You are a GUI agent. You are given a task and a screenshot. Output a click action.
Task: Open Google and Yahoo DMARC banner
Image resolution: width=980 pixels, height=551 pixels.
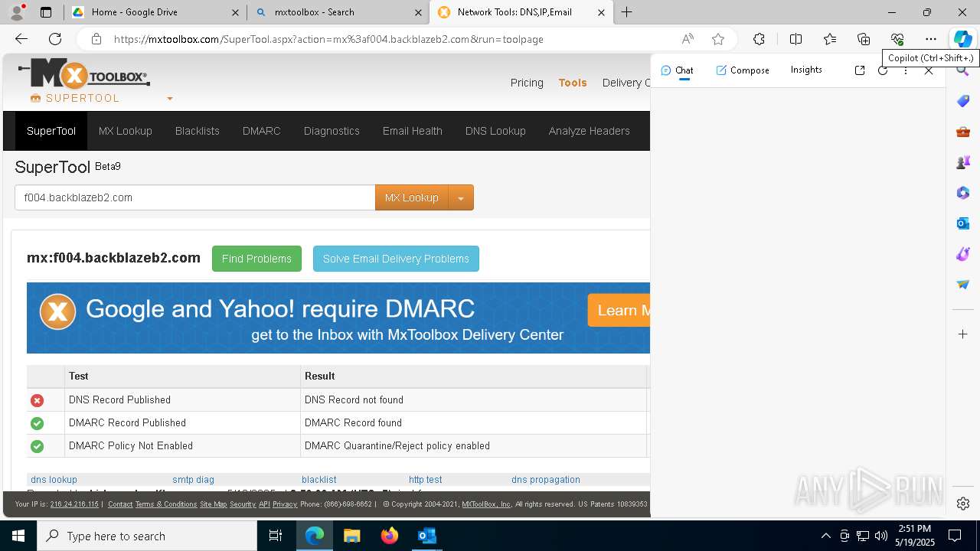338,318
